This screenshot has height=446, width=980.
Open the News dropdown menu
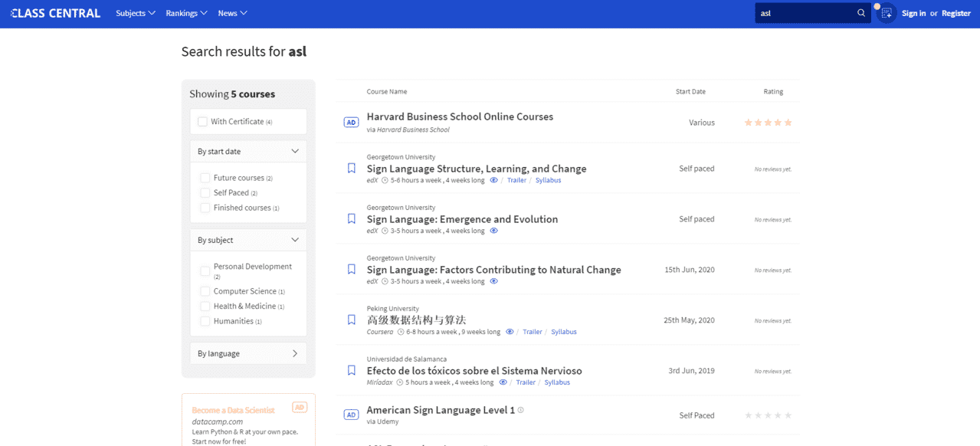pos(232,13)
